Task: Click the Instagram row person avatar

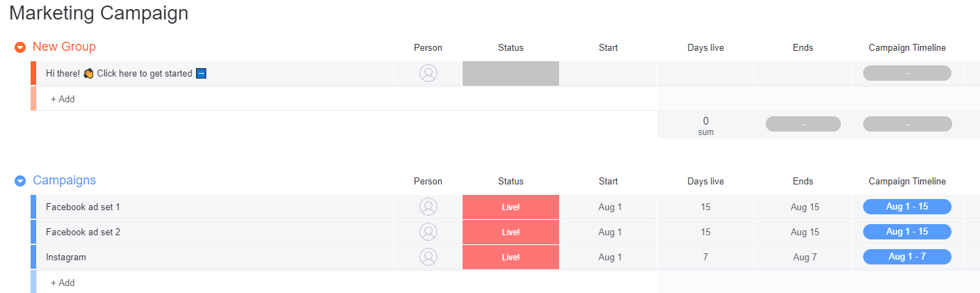Action: (428, 257)
